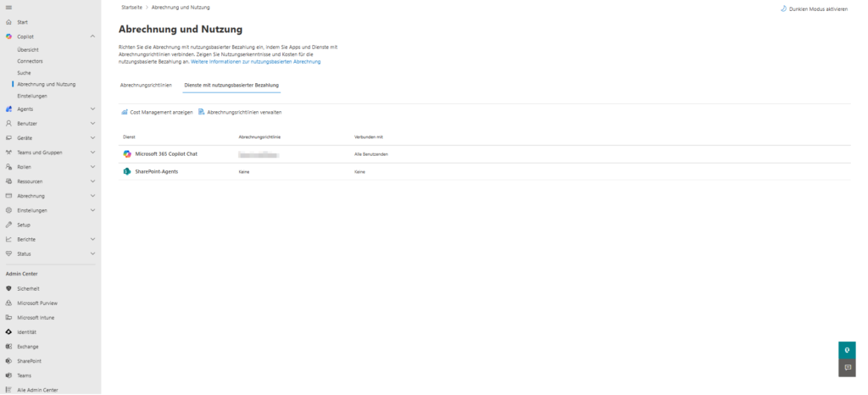Expand the Benutzer navigation section
The width and height of the screenshot is (868, 395).
click(92, 123)
